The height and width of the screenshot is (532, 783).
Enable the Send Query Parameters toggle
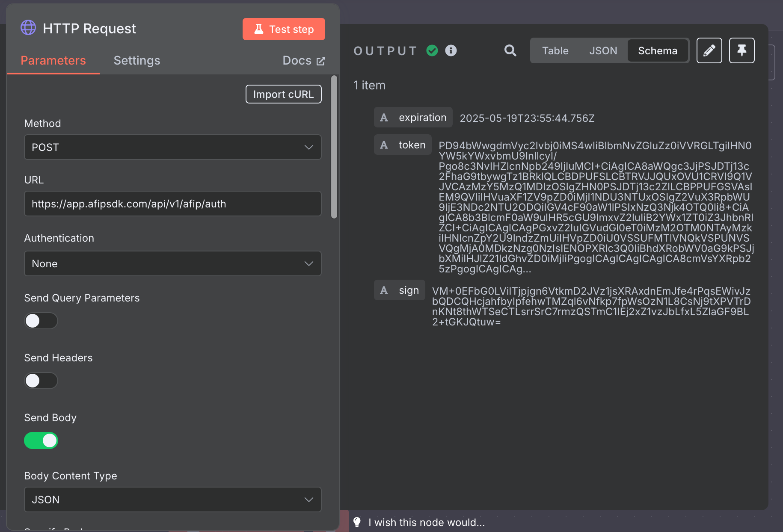pyautogui.click(x=41, y=321)
